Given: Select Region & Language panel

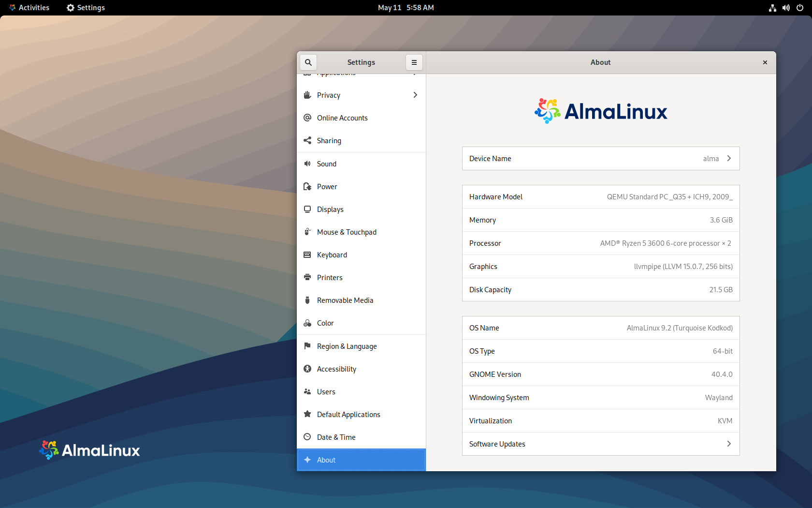Looking at the screenshot, I should (361, 346).
